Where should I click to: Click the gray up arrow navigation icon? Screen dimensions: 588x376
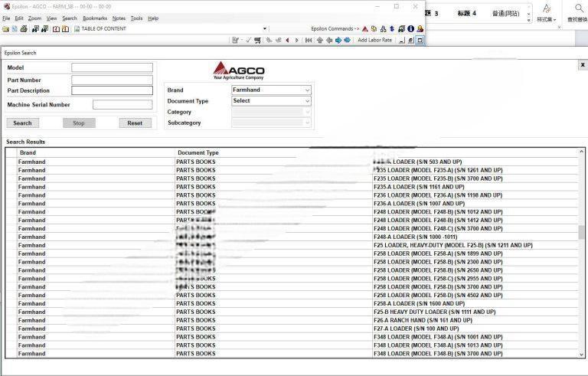point(320,40)
